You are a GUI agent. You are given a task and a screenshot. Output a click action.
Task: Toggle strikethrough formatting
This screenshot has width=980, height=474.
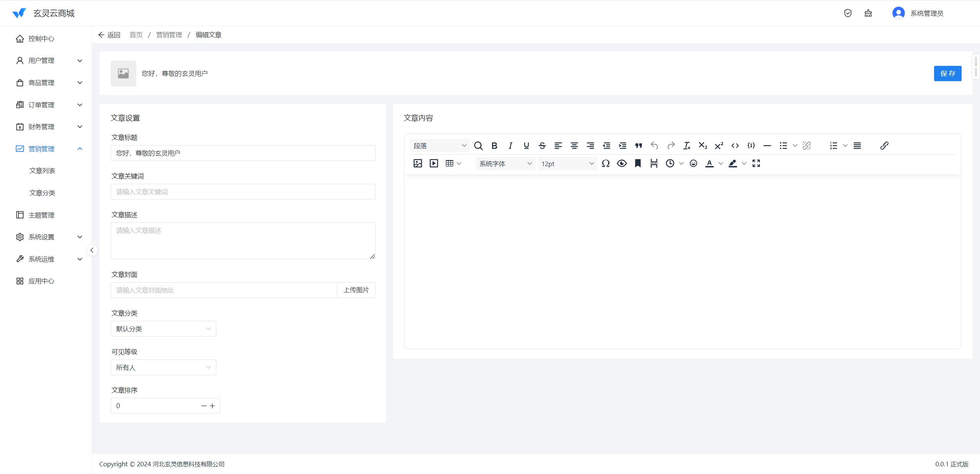pyautogui.click(x=542, y=145)
